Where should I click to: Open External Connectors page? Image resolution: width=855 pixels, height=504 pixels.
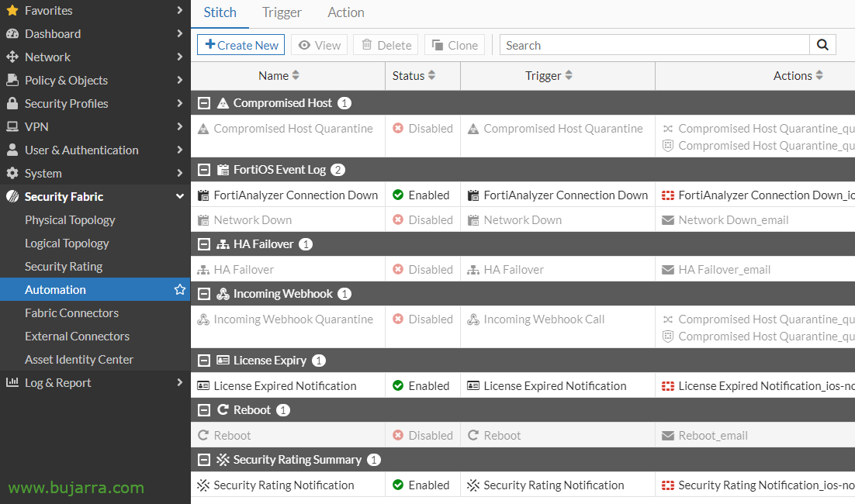[x=77, y=337]
